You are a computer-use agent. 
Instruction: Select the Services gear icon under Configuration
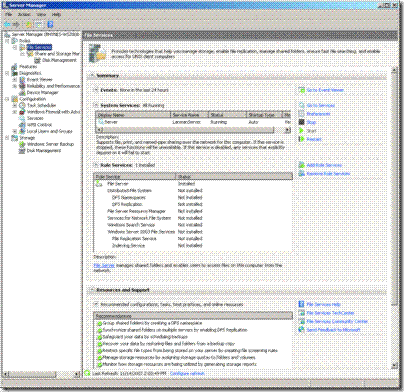[22, 118]
